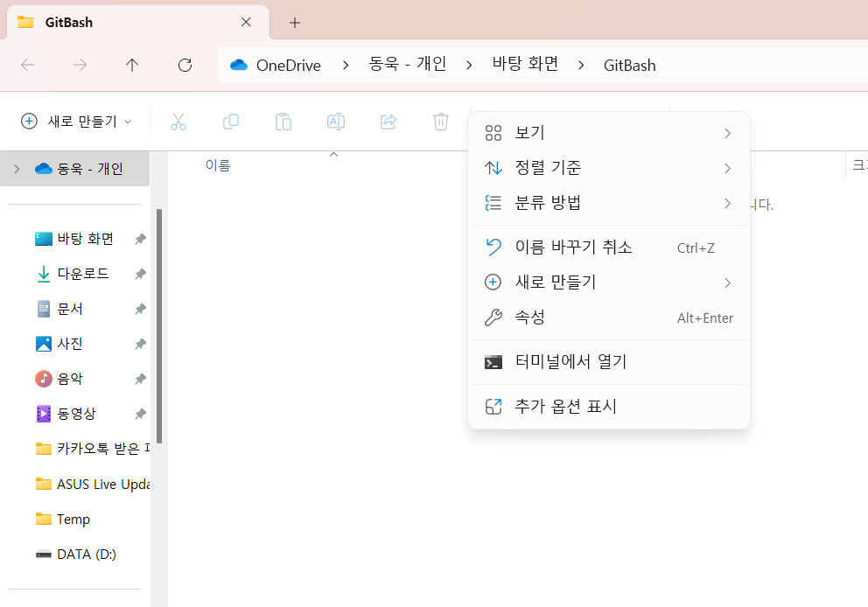
Task: Unpin 음악 using its pin icon
Action: [141, 379]
